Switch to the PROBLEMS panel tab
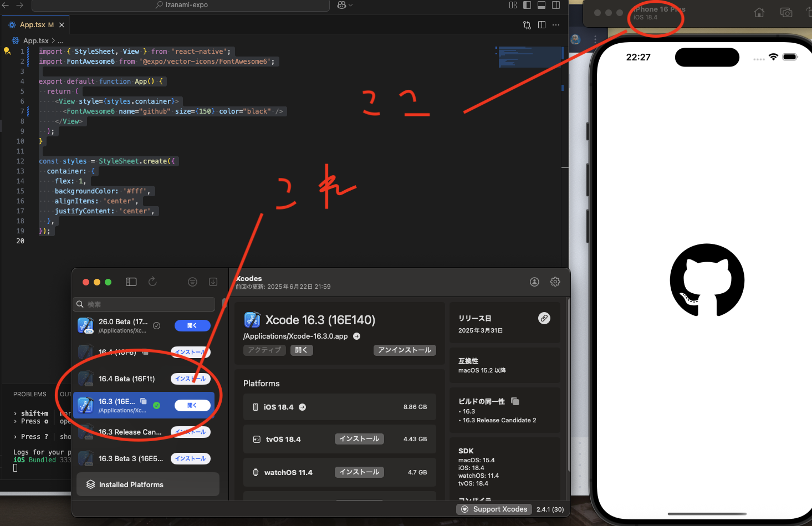The width and height of the screenshot is (812, 526). (30, 394)
